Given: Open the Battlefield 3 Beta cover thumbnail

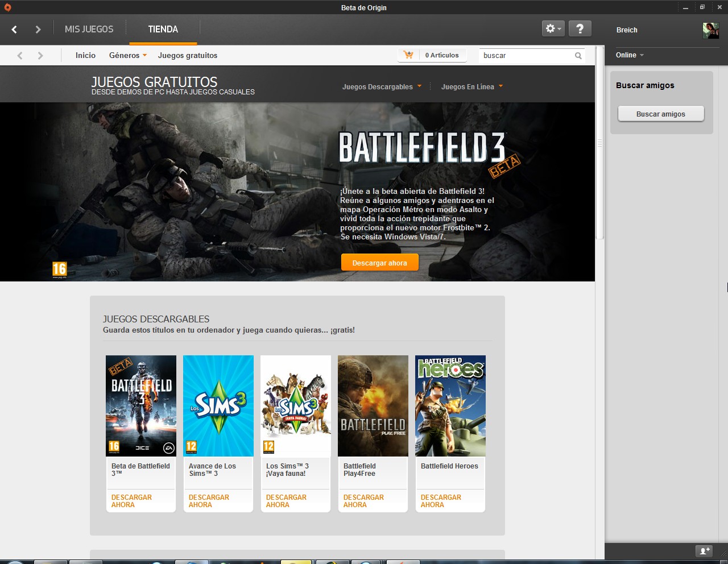Looking at the screenshot, I should (141, 406).
